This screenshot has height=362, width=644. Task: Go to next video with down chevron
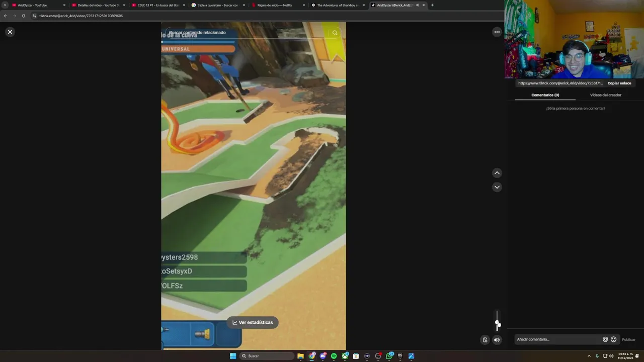click(x=497, y=187)
